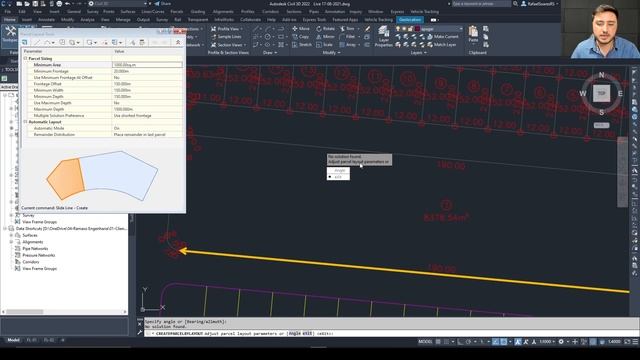Click the New drawing icon in quick access toolbar
The image size is (640, 360).
tap(19, 4)
